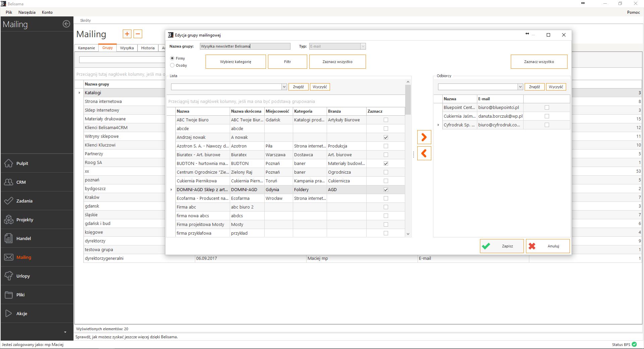This screenshot has height=349, width=644.
Task: Move selected companies to recipients with right arrow
Action: coord(424,137)
